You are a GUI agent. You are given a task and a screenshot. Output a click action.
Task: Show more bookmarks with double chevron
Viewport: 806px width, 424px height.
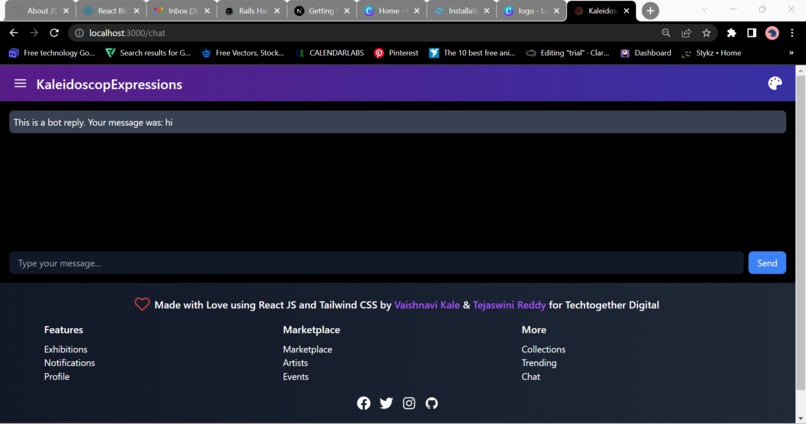[x=791, y=53]
